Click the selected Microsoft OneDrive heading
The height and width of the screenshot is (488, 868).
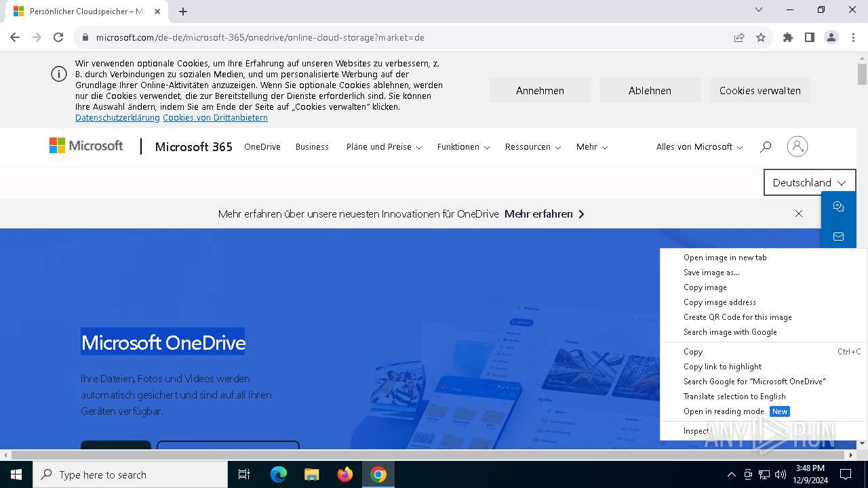point(163,342)
